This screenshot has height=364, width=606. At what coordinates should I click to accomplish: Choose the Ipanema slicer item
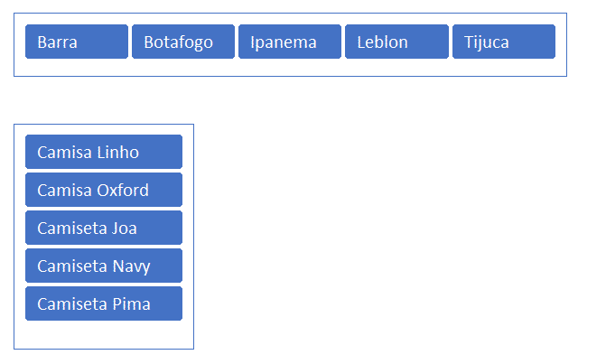click(290, 42)
